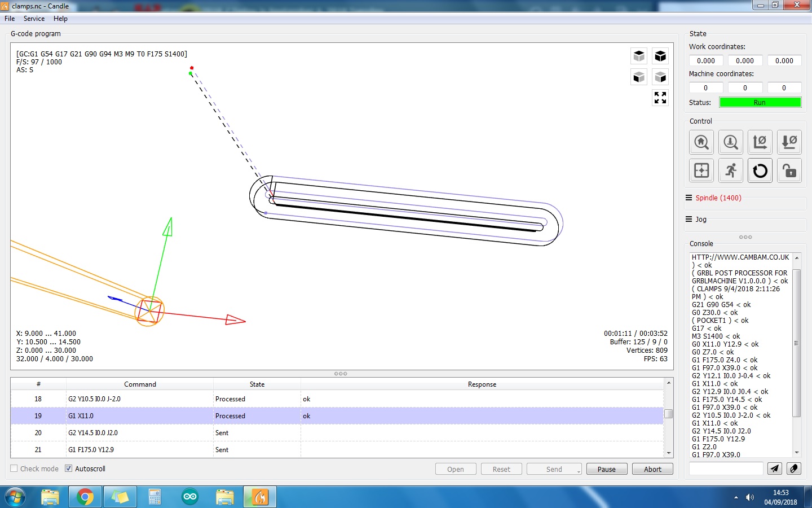Pause the running G-code job
Screen dimensions: 812x508
tap(607, 469)
